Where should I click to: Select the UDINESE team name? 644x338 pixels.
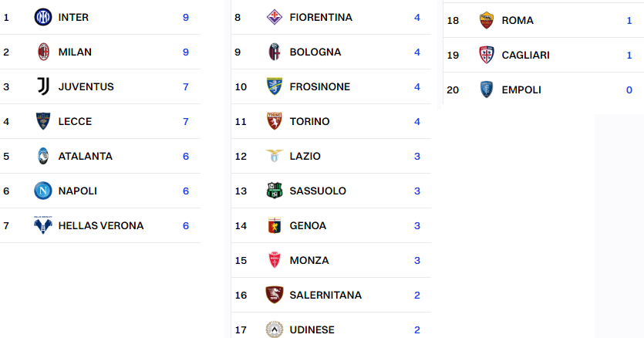(312, 330)
